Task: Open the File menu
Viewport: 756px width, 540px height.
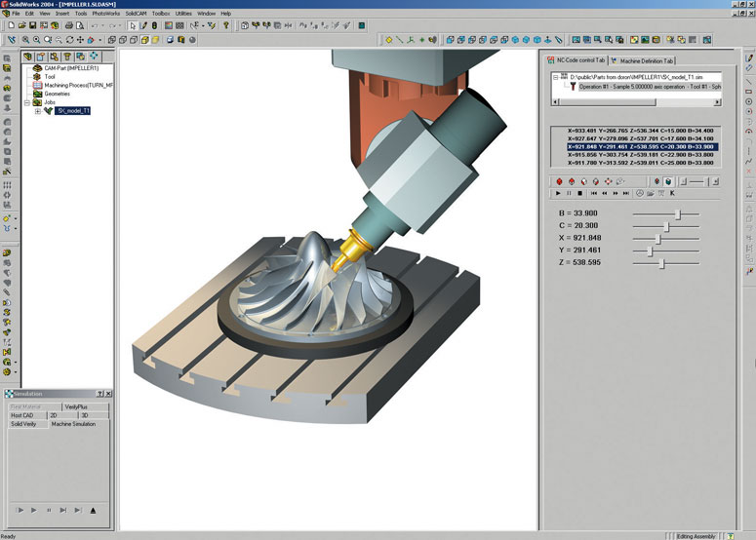Action: tap(16, 14)
